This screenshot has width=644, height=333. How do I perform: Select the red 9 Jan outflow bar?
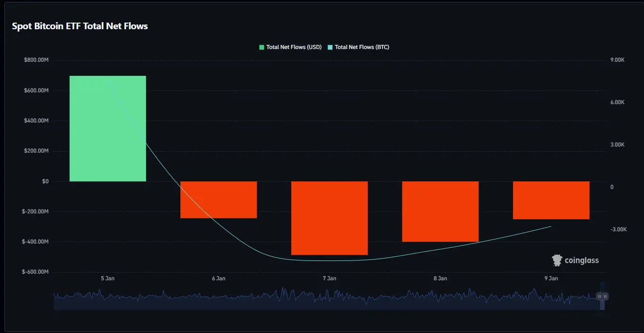(x=551, y=200)
